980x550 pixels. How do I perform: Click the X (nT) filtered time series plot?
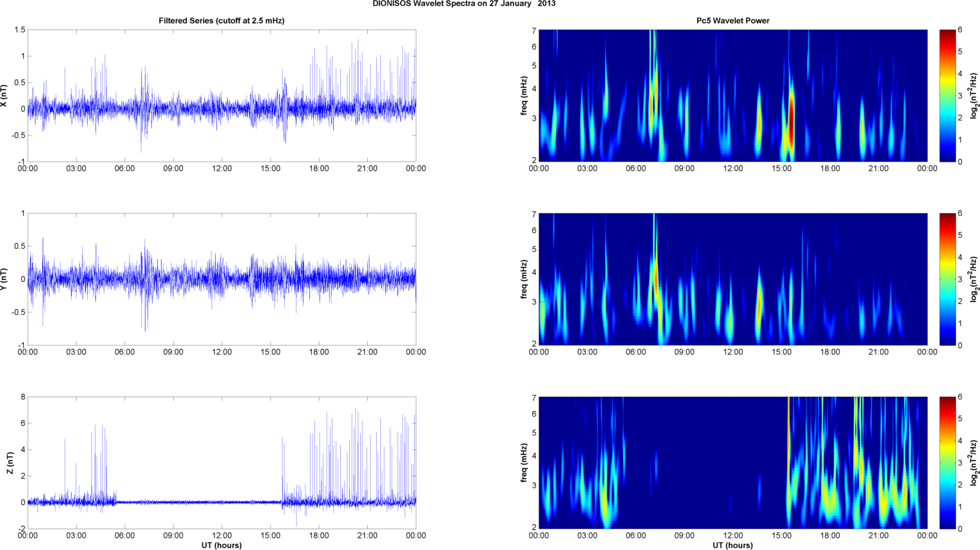pos(222,96)
